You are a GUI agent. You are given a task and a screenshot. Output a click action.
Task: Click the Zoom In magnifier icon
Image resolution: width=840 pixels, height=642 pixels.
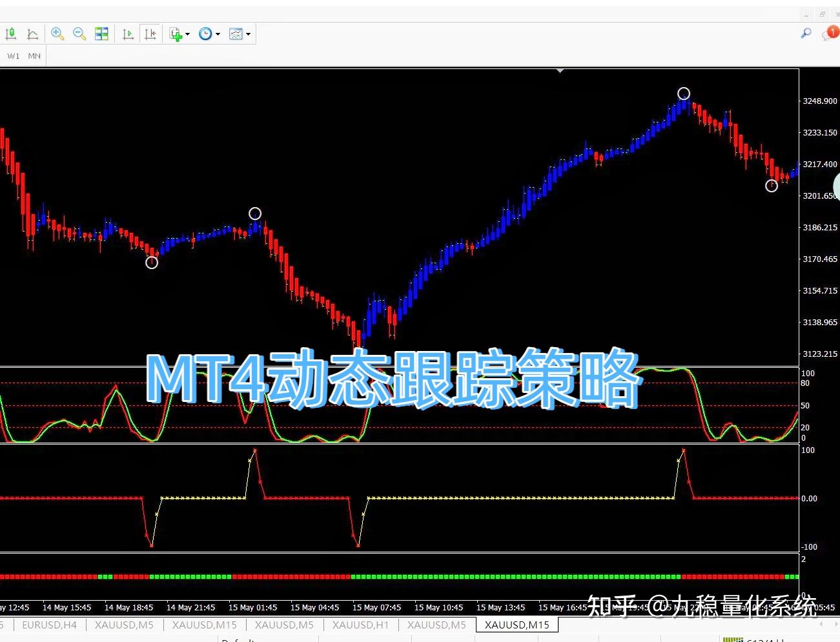(57, 34)
